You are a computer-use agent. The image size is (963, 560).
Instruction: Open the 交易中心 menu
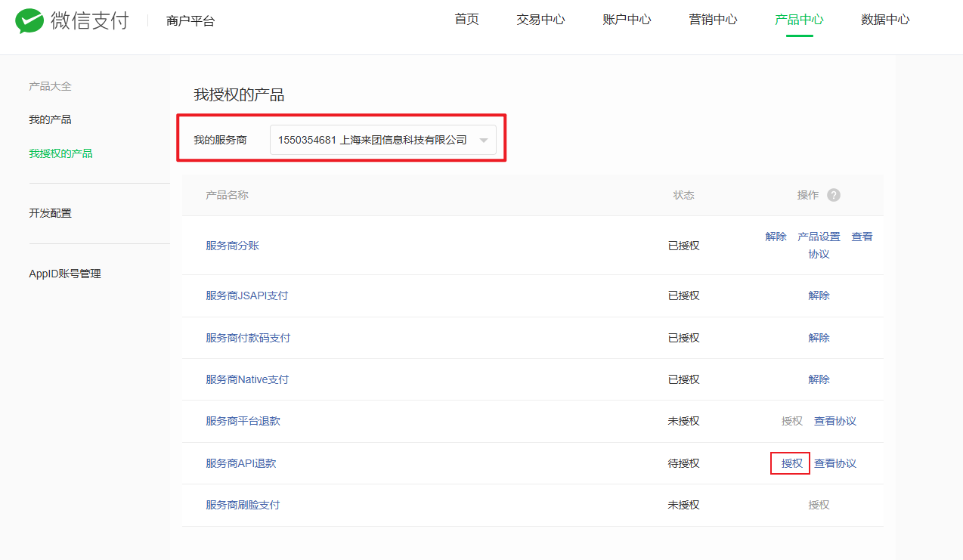tap(540, 20)
